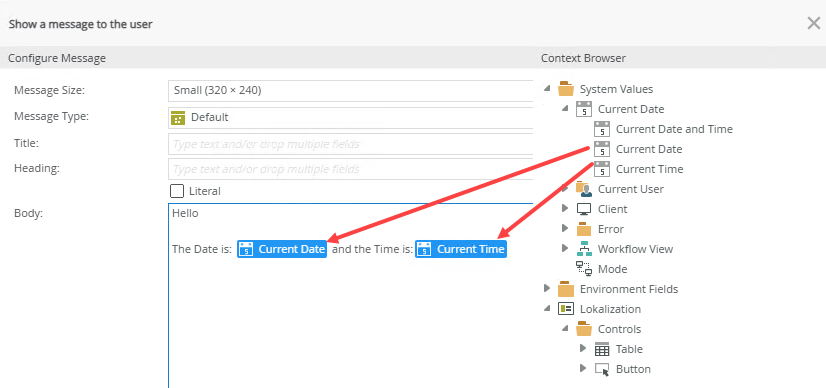The height and width of the screenshot is (388, 826).
Task: Click the Table grid icon
Action: click(x=602, y=349)
